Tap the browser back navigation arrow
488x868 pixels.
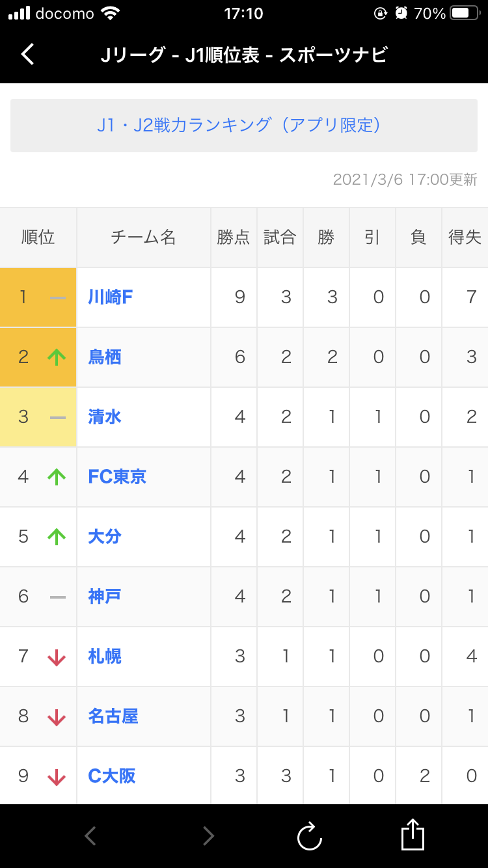point(90,835)
